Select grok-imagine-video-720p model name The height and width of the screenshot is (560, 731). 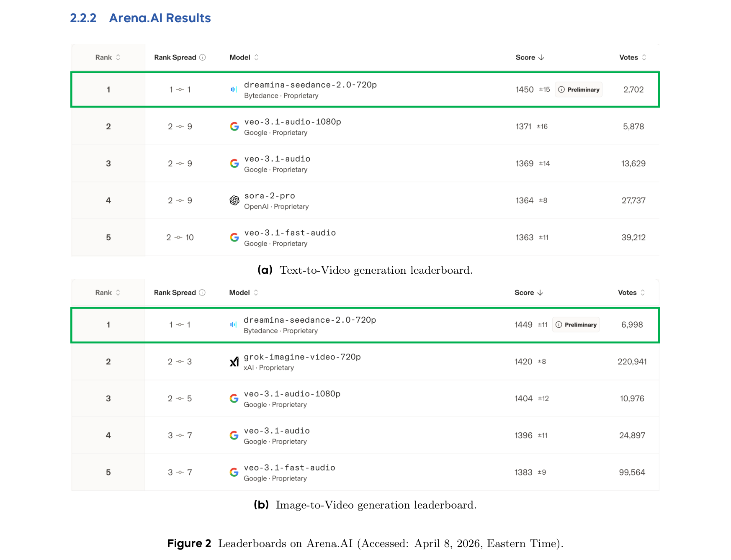[x=302, y=357]
